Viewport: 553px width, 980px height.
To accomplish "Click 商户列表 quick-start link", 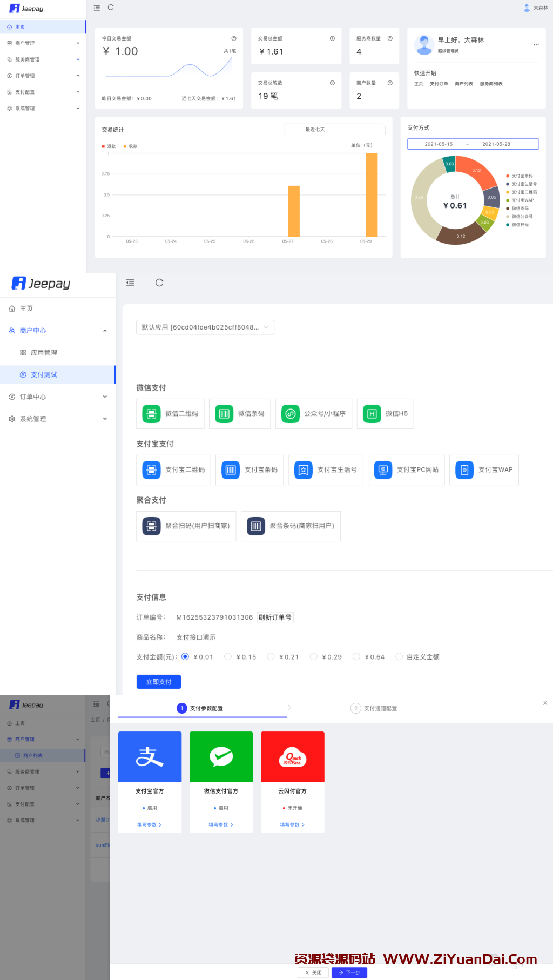I will [464, 84].
